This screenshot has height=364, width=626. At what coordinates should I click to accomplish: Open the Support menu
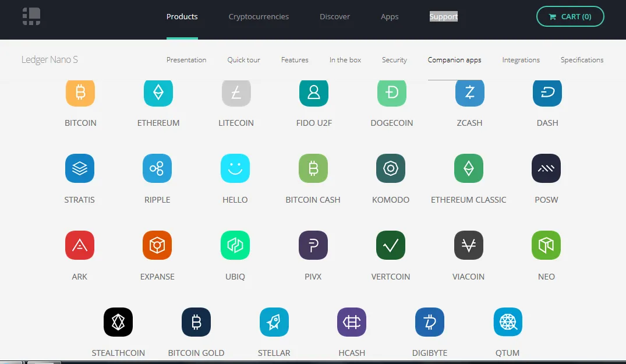pos(444,16)
